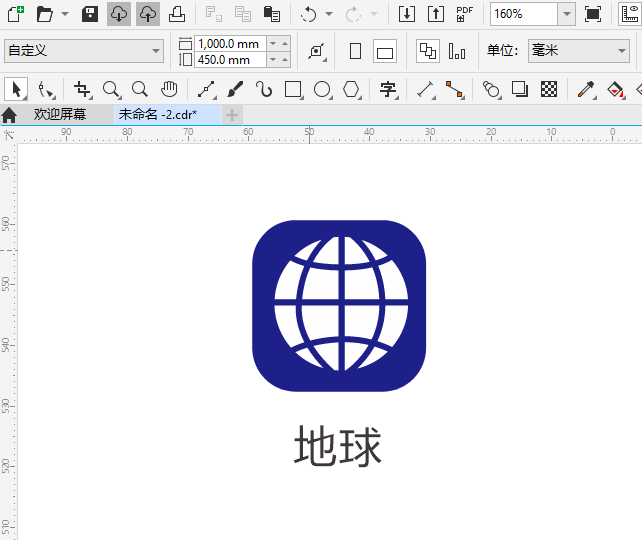Viewport: 642px width, 540px height.
Task: Create a new document
Action: pos(16,14)
